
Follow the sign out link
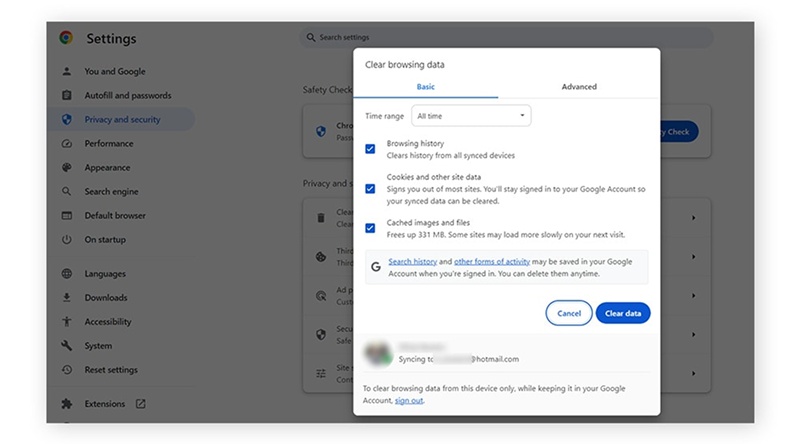tap(408, 401)
